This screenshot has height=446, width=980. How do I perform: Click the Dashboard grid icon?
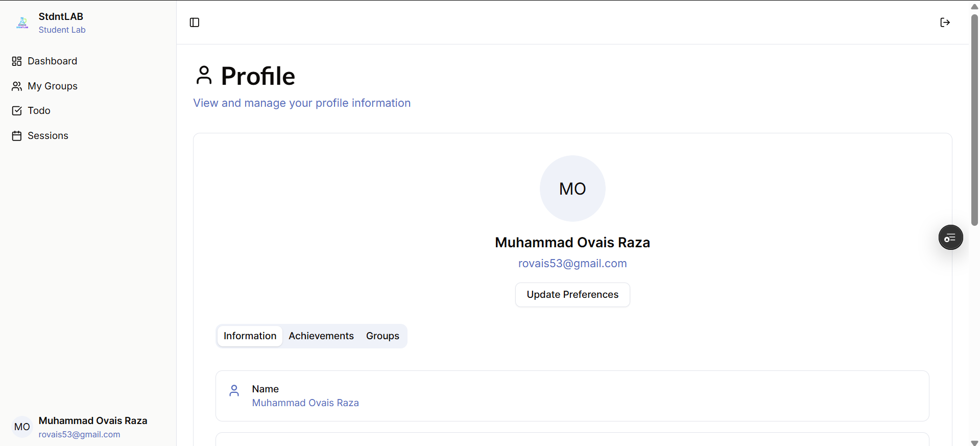click(17, 61)
